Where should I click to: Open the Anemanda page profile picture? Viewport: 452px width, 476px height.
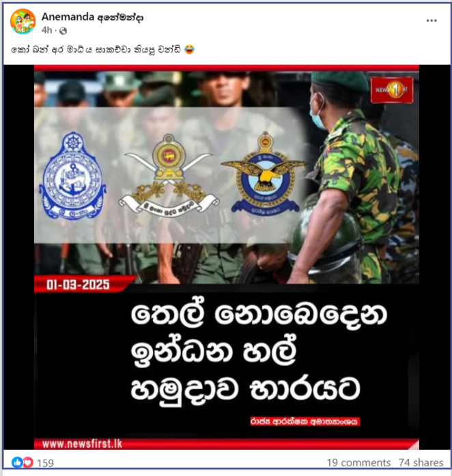point(23,21)
